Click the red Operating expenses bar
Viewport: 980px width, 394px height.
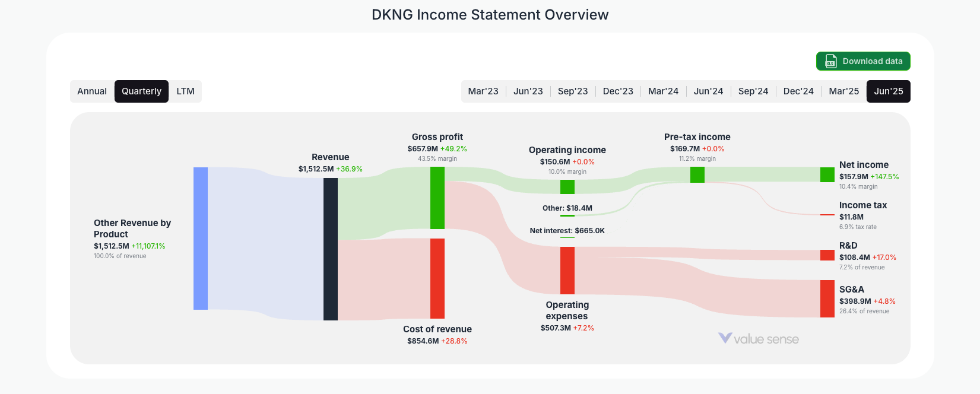pos(567,271)
